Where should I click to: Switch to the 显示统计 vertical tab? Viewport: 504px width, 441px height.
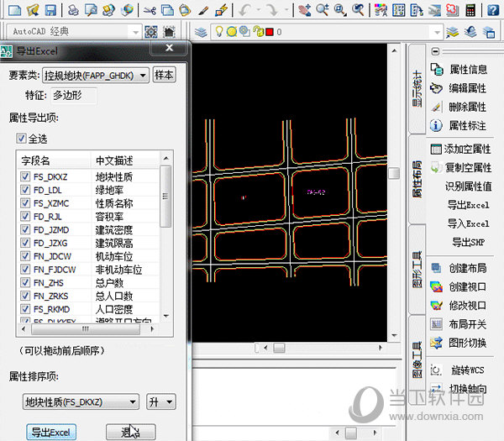(417, 89)
